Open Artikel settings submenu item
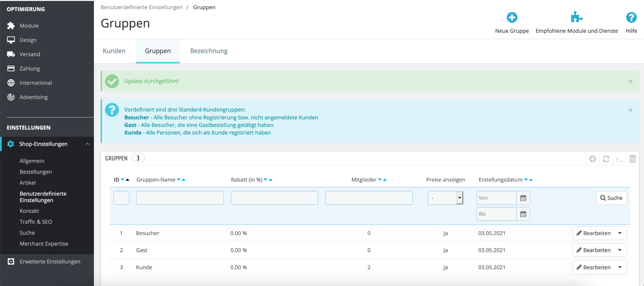Screen dimensions: 644x286 pos(28,183)
